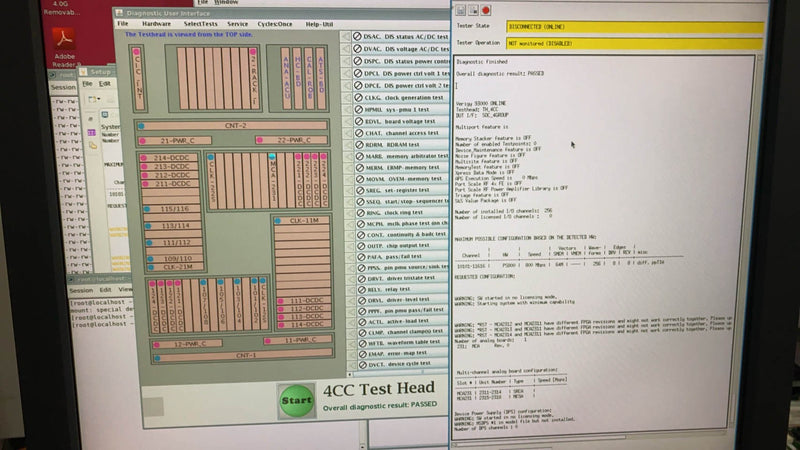Select the 22-PWR_C board
This screenshot has width=800, height=450.
(291, 140)
